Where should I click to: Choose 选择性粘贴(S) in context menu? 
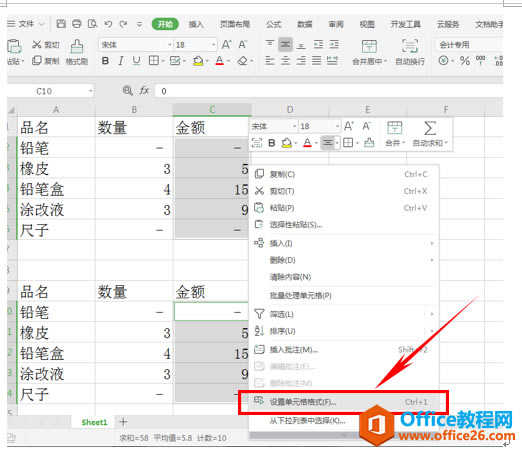point(344,225)
